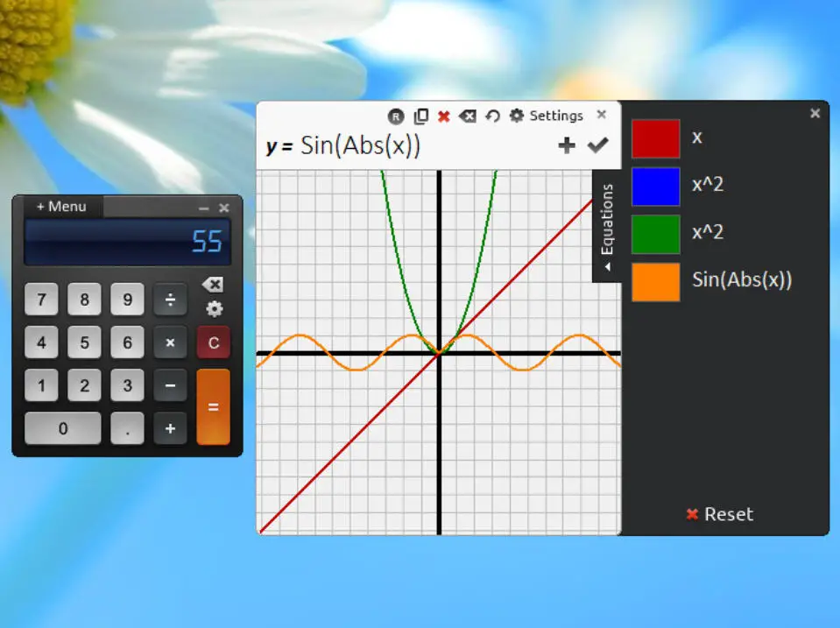Confirm the equation with checkmark icon

click(x=597, y=145)
